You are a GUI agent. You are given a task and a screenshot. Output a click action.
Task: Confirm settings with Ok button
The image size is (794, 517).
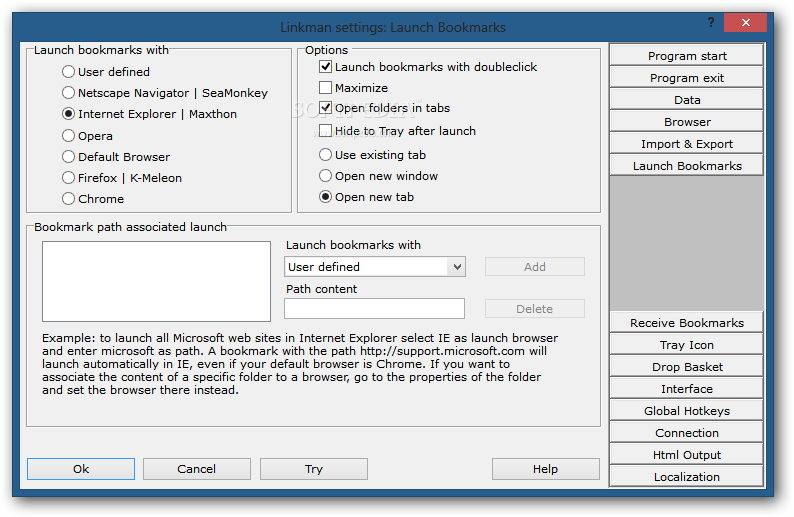[81, 469]
